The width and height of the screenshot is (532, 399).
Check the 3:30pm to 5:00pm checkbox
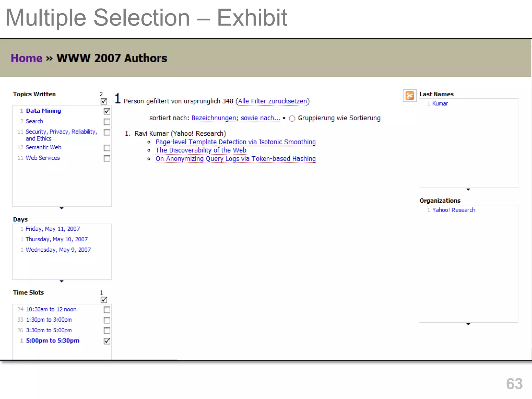(x=107, y=330)
